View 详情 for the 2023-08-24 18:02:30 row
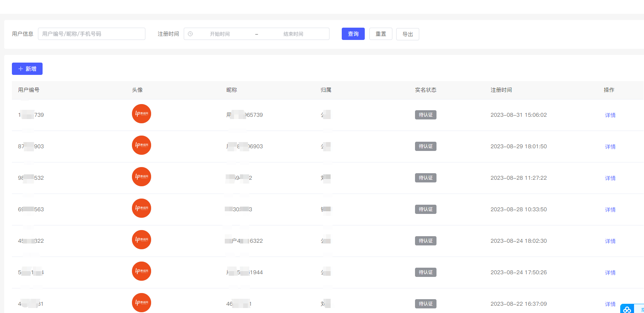The width and height of the screenshot is (644, 313). coord(610,241)
